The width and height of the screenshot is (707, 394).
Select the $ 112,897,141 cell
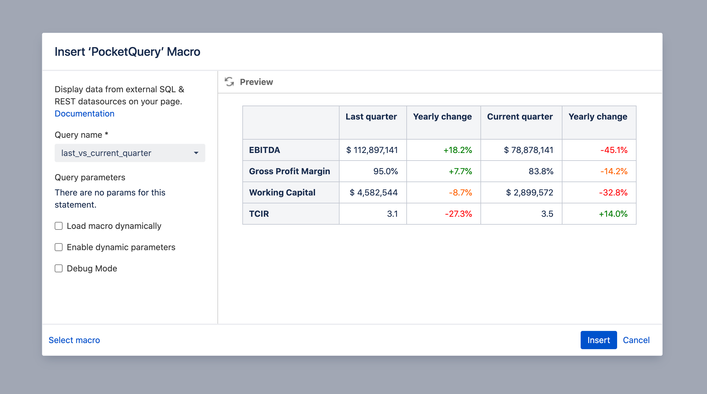point(373,150)
